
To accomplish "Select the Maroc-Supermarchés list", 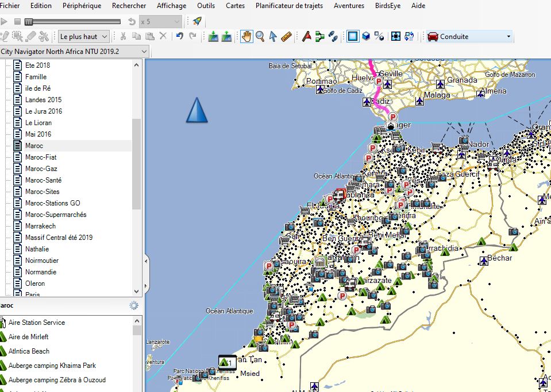I will (x=56, y=215).
